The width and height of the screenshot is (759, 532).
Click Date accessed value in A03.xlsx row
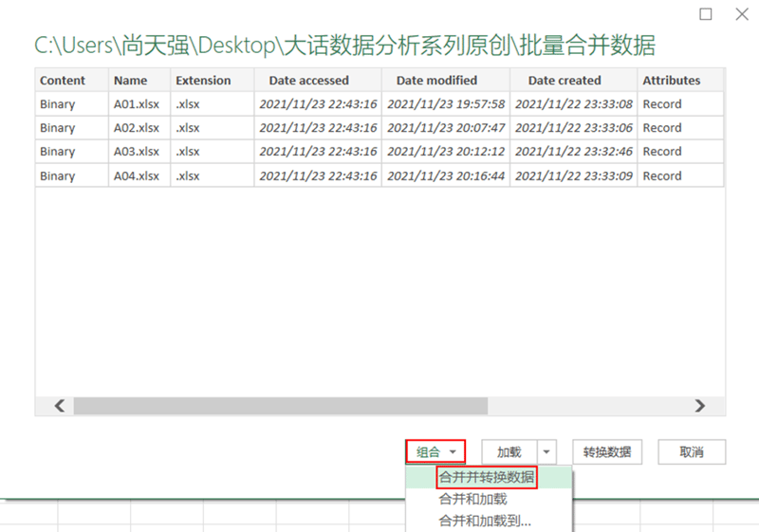(x=318, y=152)
